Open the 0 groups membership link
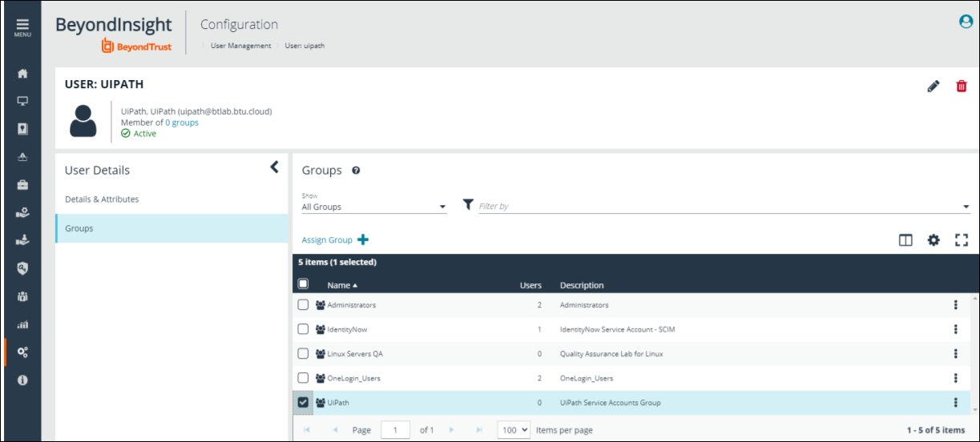 click(x=182, y=123)
